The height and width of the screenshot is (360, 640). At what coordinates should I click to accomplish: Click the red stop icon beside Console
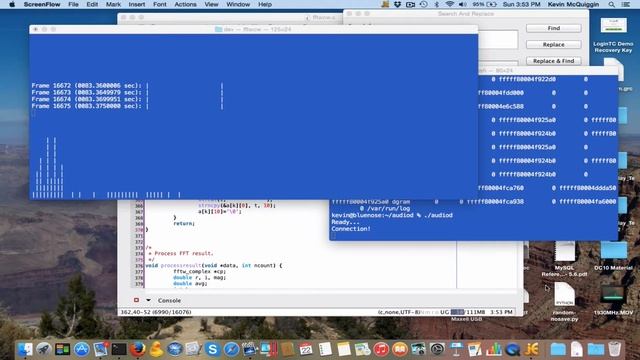[x=136, y=300]
